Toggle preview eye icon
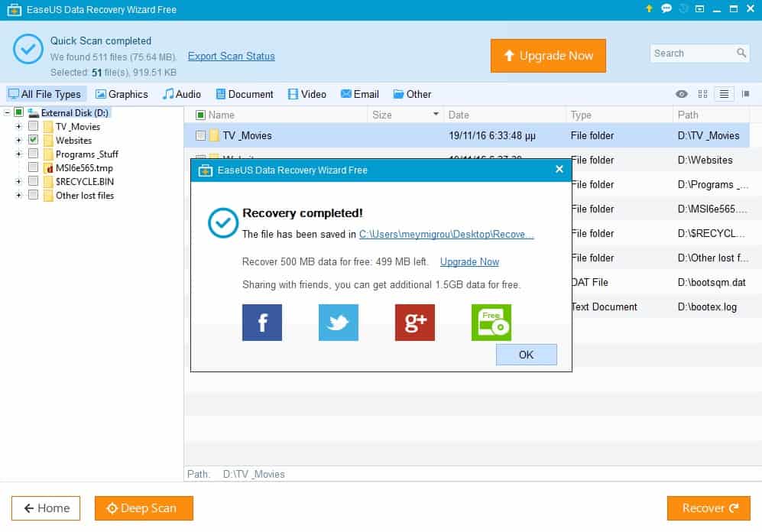This screenshot has width=762, height=532. coord(681,94)
